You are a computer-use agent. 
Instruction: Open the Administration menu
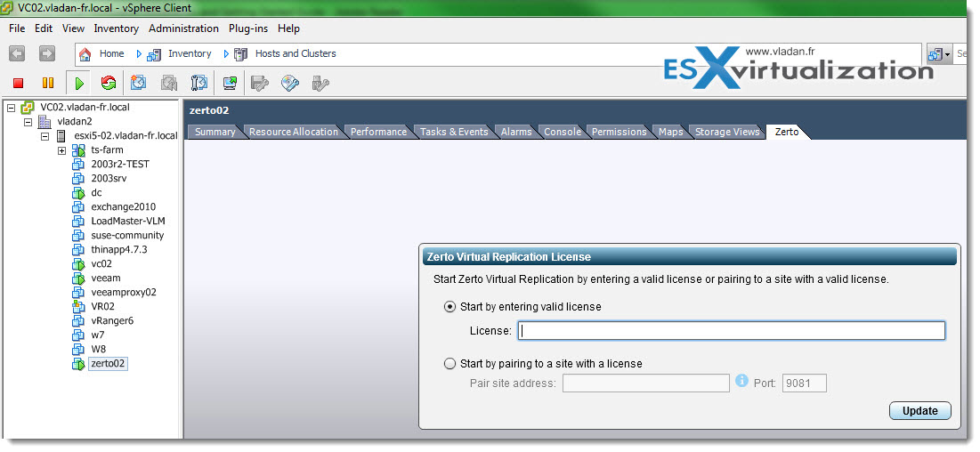183,28
